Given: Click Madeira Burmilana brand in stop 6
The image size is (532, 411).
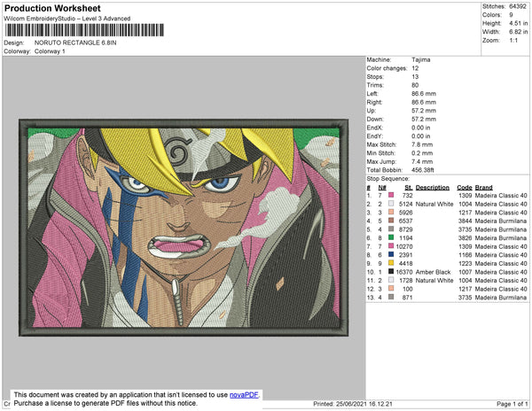Looking at the screenshot, I should pos(501,238).
